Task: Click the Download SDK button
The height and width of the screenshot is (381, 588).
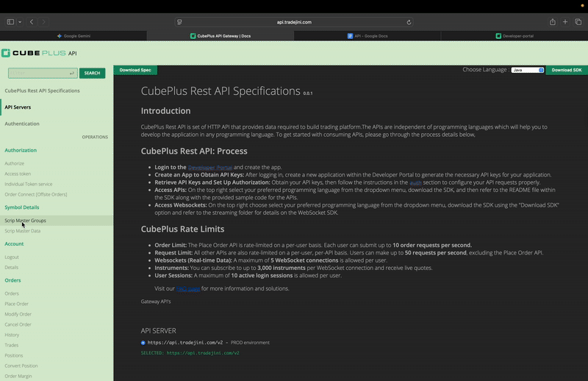Action: coord(567,70)
